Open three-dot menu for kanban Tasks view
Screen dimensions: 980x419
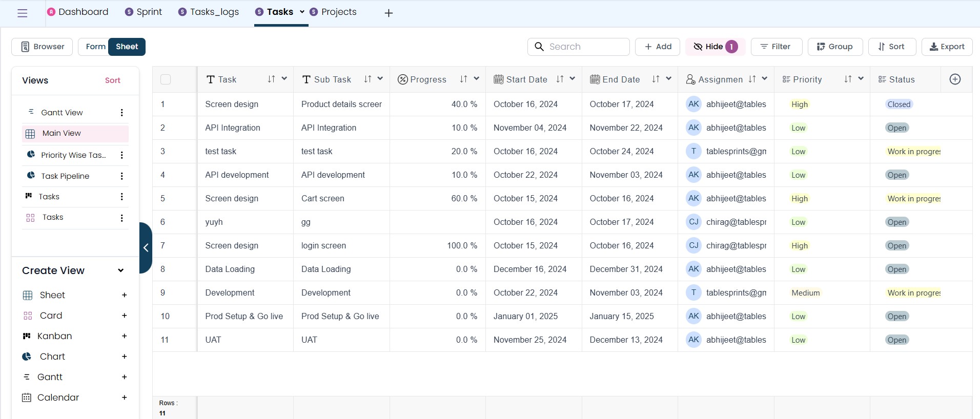(121, 197)
